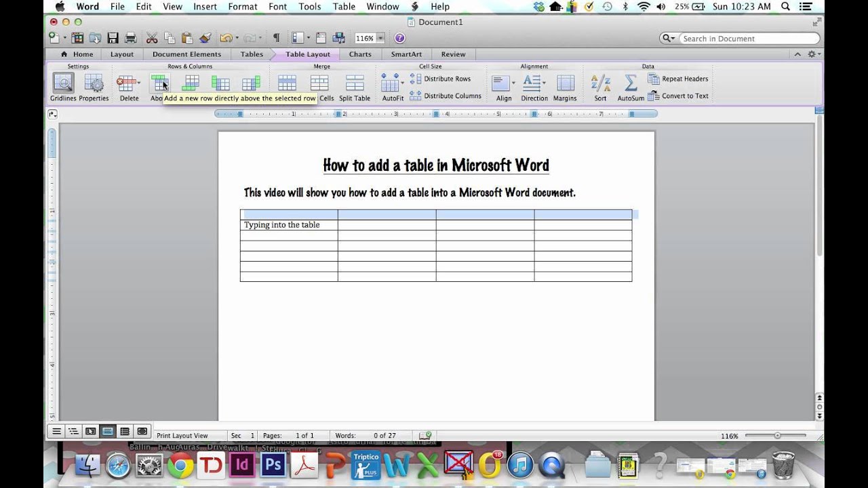The height and width of the screenshot is (488, 868).
Task: Switch to the Layout ribbon tab
Action: pos(122,54)
